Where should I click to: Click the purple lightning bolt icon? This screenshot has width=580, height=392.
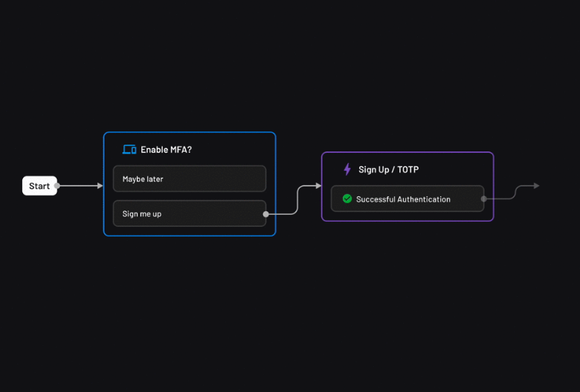(x=347, y=170)
